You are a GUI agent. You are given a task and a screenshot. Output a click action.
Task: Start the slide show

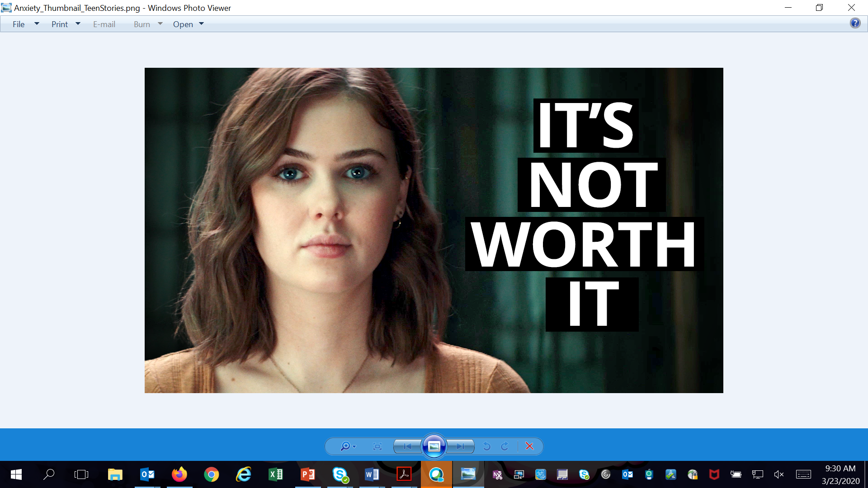[434, 446]
